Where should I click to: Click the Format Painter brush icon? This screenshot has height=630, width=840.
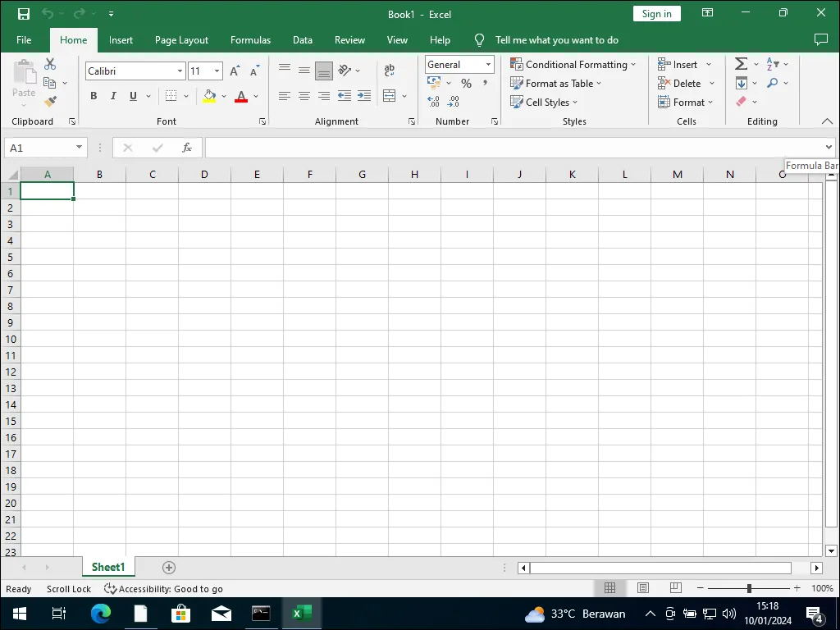[x=50, y=102]
